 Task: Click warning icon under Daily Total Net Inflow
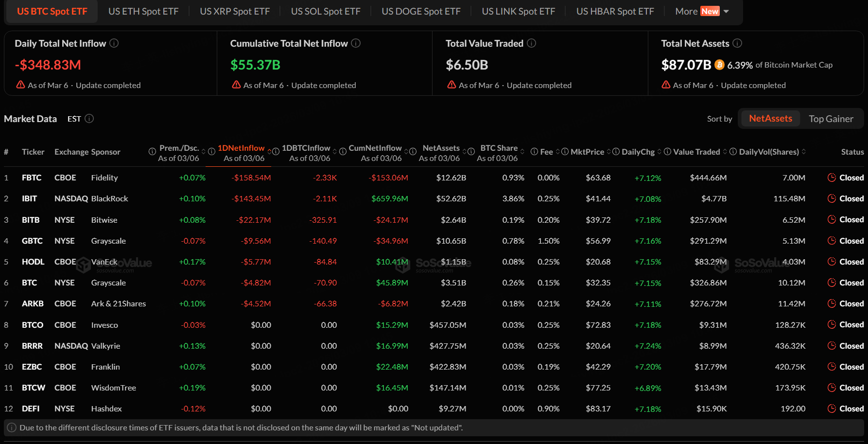(20, 85)
